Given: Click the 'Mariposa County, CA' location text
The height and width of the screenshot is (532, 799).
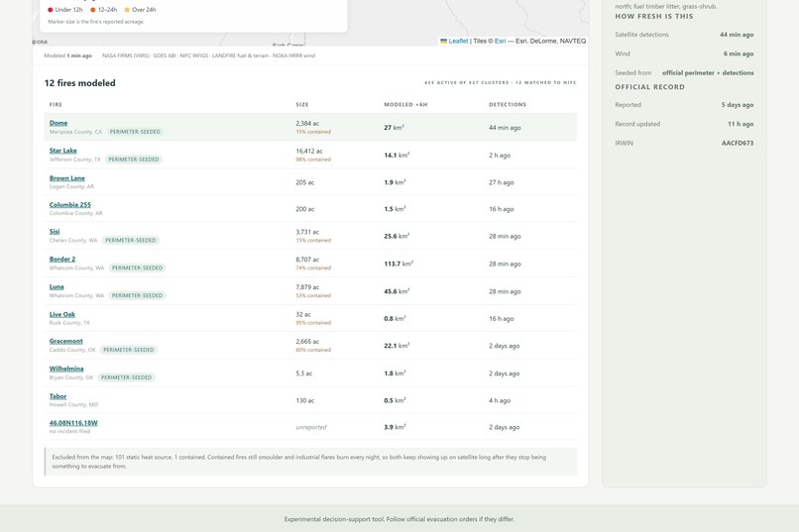Looking at the screenshot, I should 75,132.
